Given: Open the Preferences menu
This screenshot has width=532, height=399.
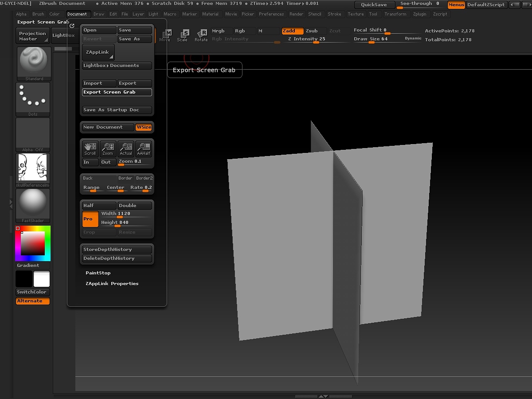Looking at the screenshot, I should 272,14.
